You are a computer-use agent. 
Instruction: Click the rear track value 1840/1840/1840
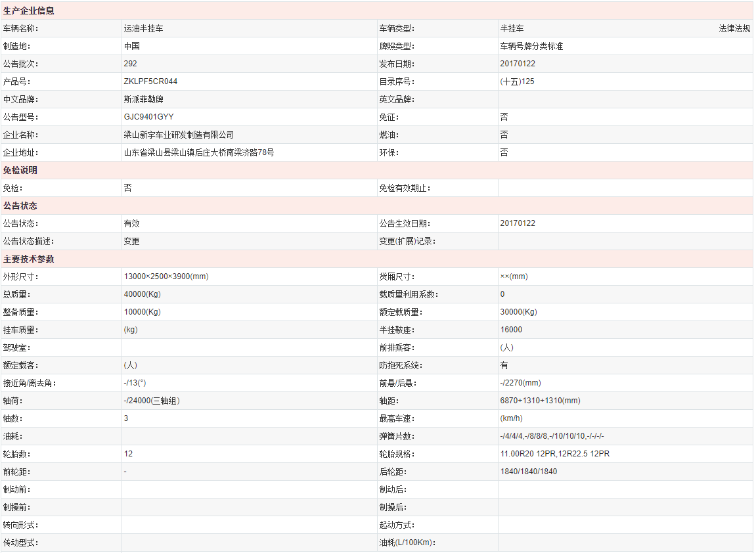528,472
